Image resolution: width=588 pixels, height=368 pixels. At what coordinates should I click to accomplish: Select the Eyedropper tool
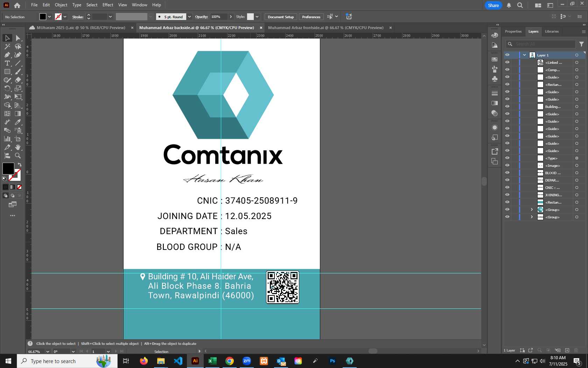click(18, 122)
